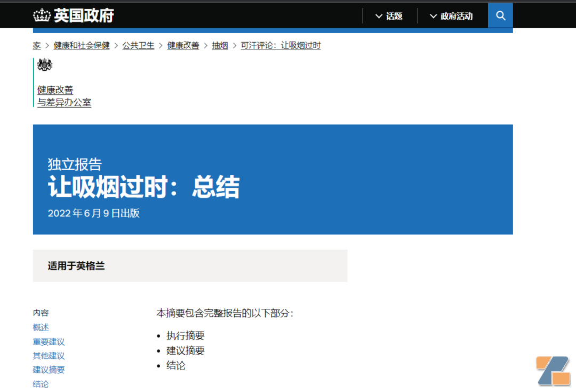This screenshot has height=392, width=576.
Task: Go to 家 breadcrumb
Action: coord(37,46)
